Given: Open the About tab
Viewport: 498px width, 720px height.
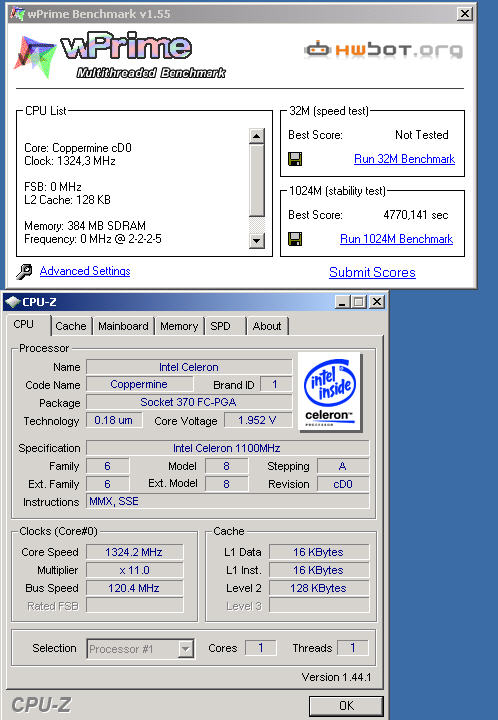Looking at the screenshot, I should pos(267,326).
